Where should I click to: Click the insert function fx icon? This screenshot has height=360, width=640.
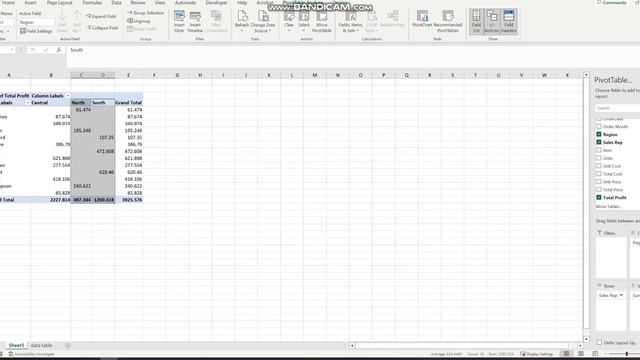pos(59,50)
